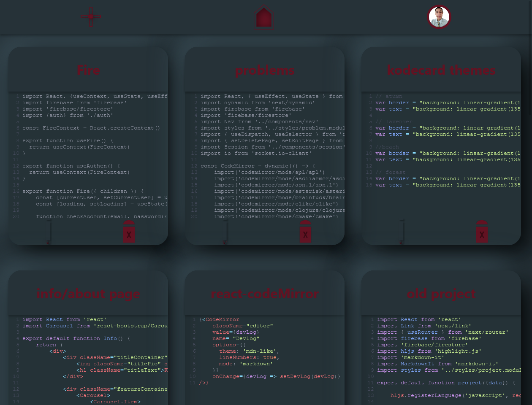This screenshot has height=405, width=532.
Task: Delete the Fire card using its trash icon
Action: tap(129, 232)
